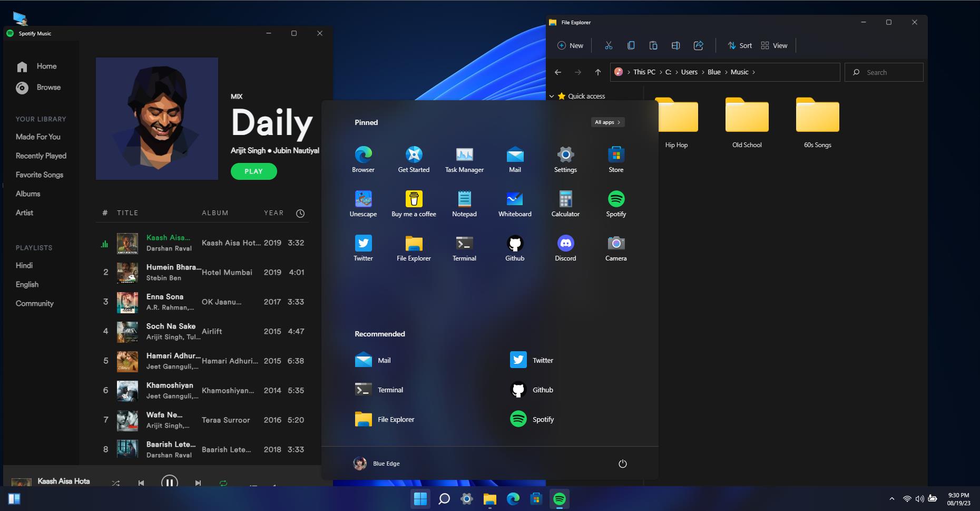Go to Home in Spotify sidebar
This screenshot has height=511, width=980.
click(36, 66)
